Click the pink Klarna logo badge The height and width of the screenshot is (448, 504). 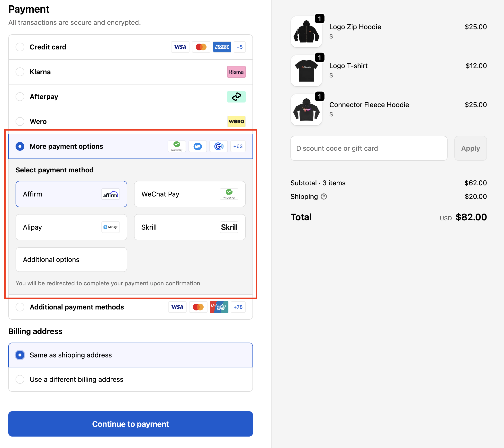coord(236,72)
